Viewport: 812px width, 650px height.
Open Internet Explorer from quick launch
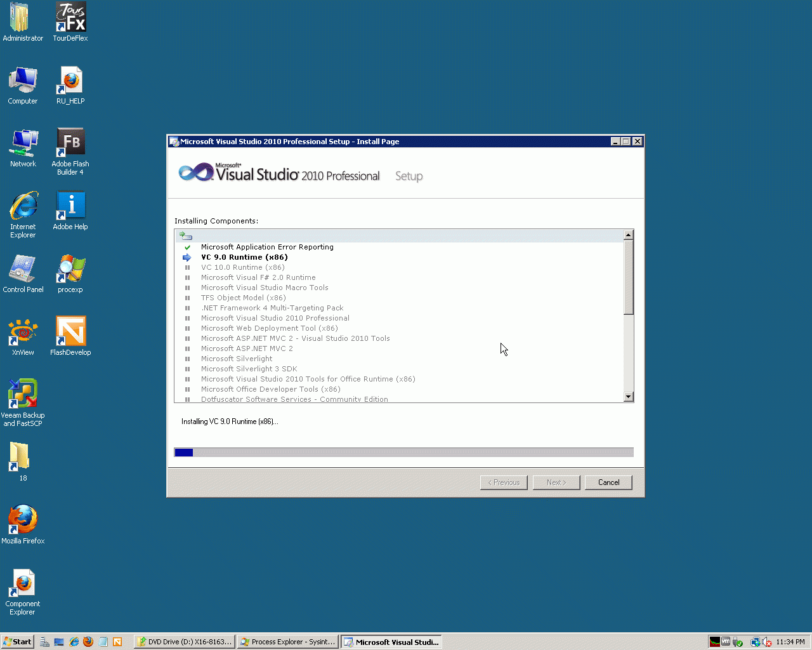[74, 642]
